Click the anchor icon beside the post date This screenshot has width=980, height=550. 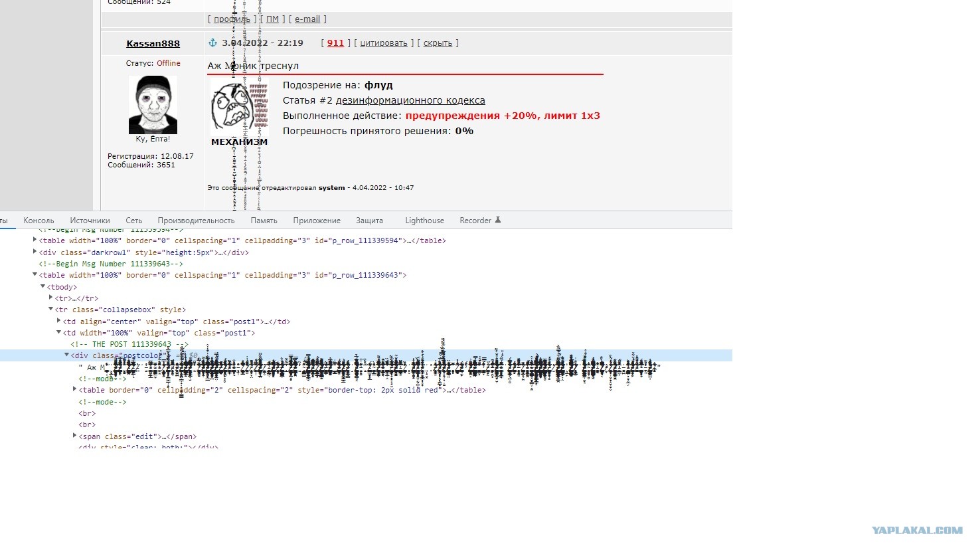[213, 43]
